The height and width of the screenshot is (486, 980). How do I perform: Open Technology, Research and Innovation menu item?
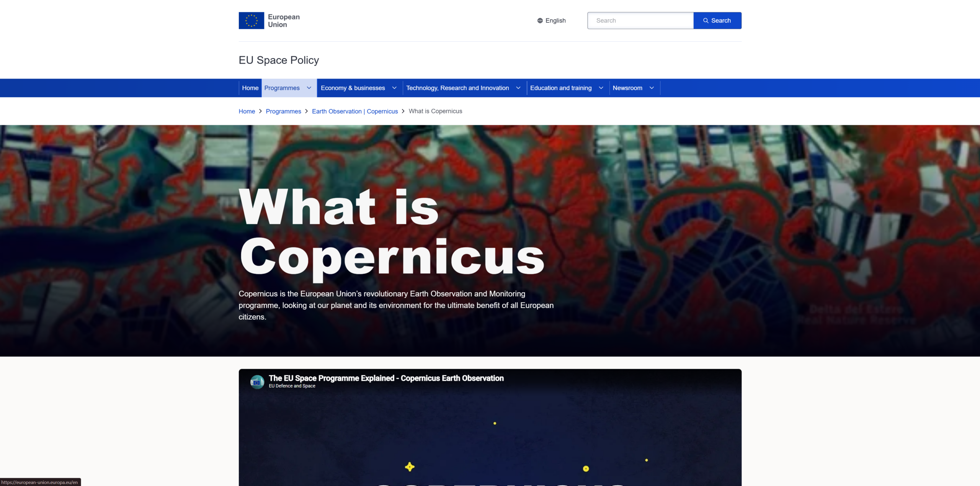click(x=457, y=88)
